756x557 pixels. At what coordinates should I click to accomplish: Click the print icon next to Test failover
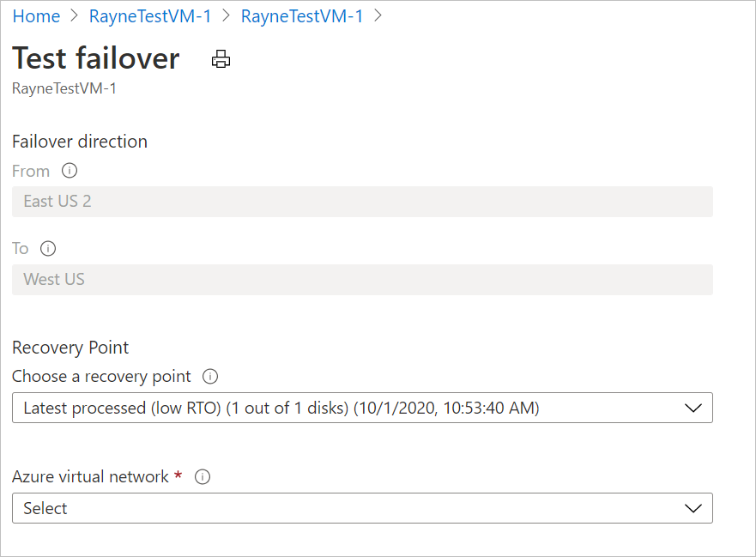tap(221, 59)
